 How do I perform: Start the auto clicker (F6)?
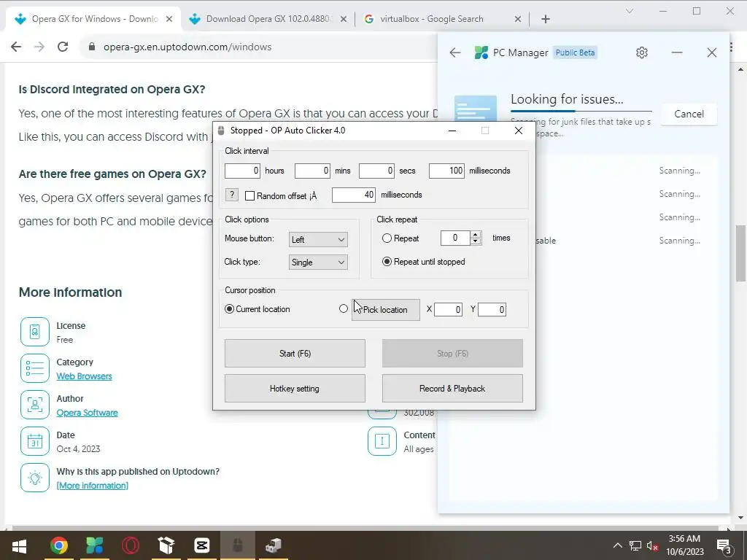pos(295,354)
